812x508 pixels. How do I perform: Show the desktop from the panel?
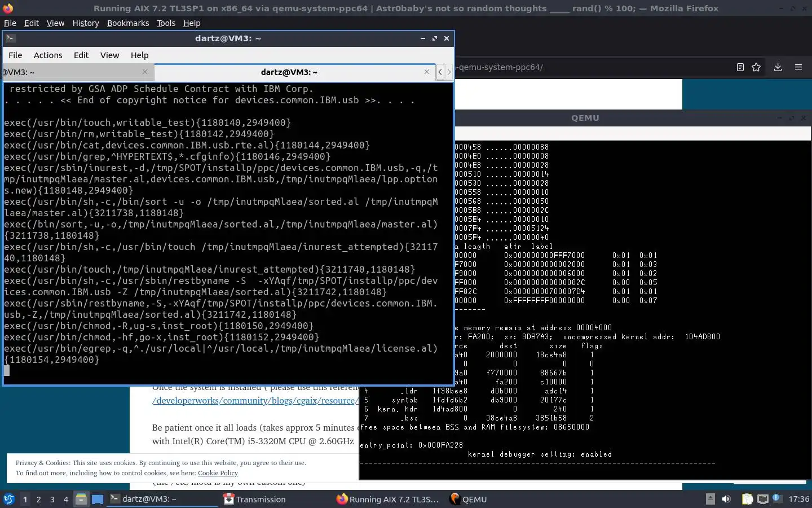98,499
